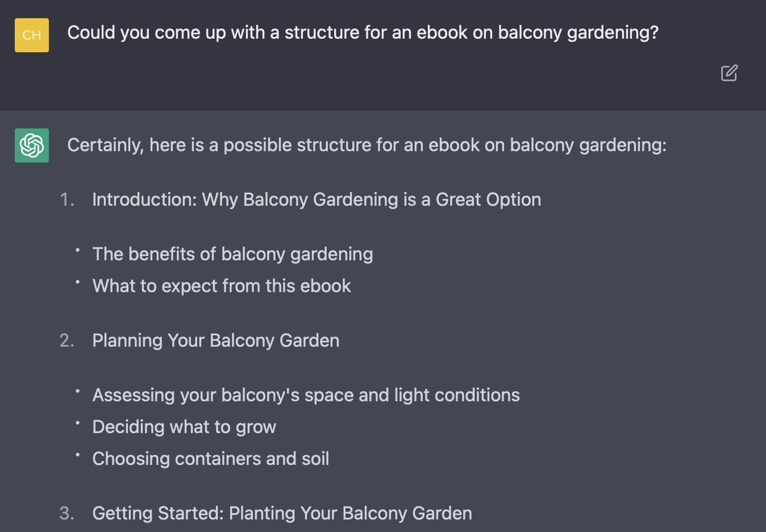Click the list number 1 marker
The image size is (766, 532).
67,199
